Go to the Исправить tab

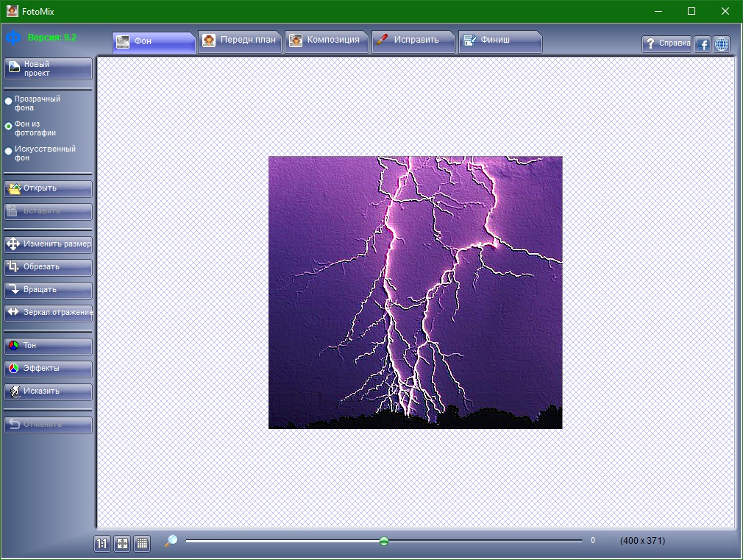(x=413, y=41)
